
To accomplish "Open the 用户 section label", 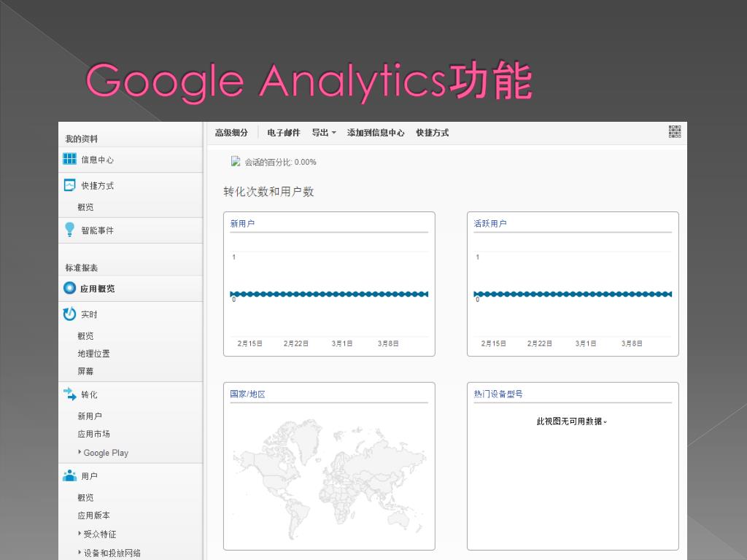I will [89, 475].
